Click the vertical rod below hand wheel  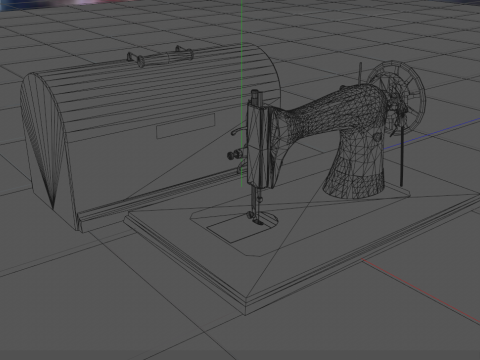401,157
